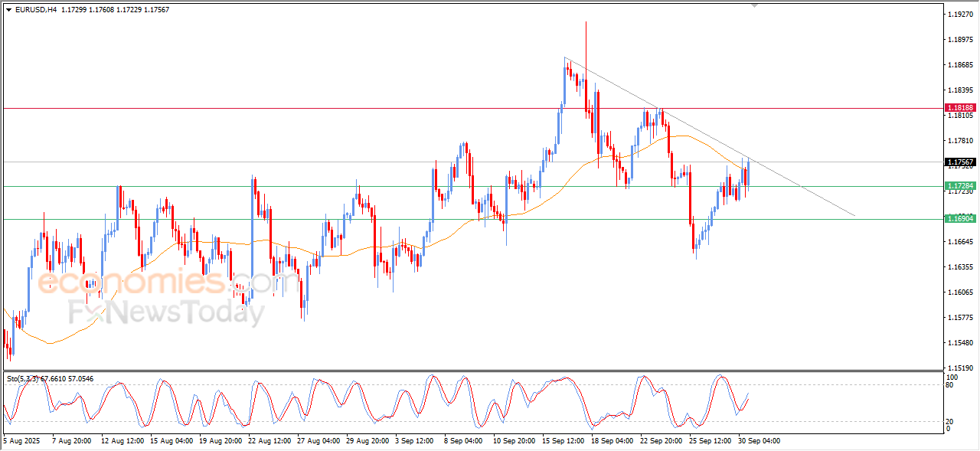This screenshot has height=451, width=980.
Task: Click the 1.19270 value on the price axis
Action: click(x=960, y=15)
